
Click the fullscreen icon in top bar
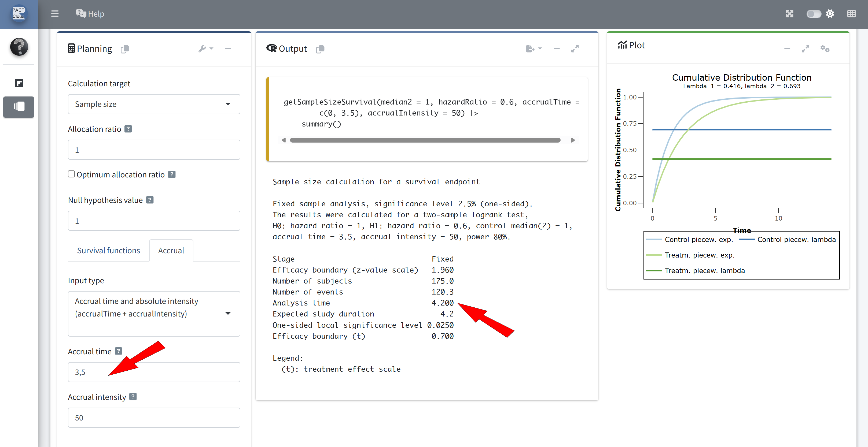tap(789, 14)
